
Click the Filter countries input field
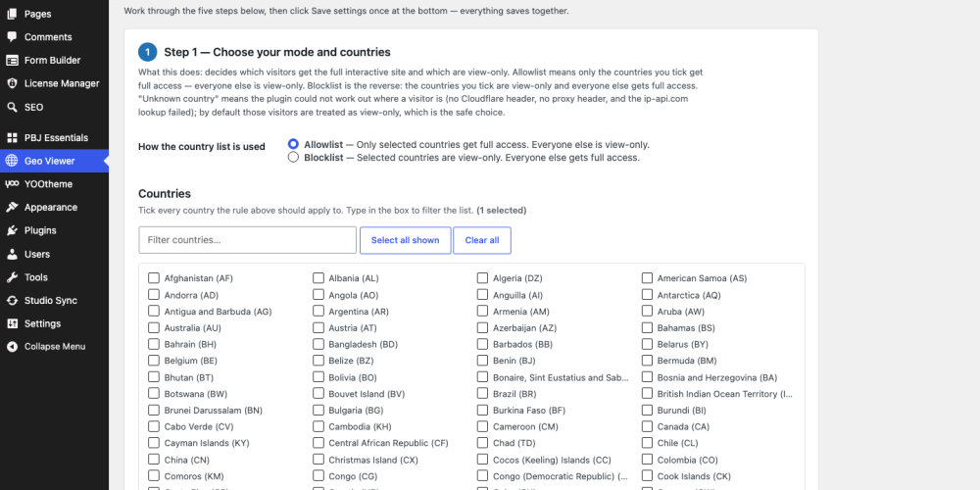click(248, 240)
